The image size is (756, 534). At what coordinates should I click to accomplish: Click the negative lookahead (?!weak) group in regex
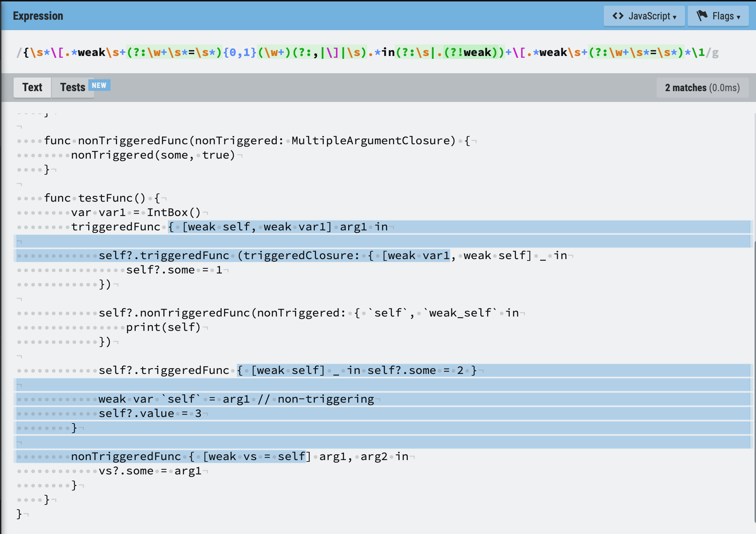(471, 53)
